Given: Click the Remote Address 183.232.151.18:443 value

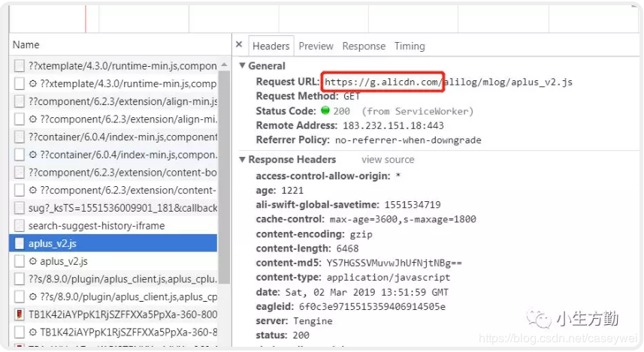Looking at the screenshot, I should click(394, 125).
